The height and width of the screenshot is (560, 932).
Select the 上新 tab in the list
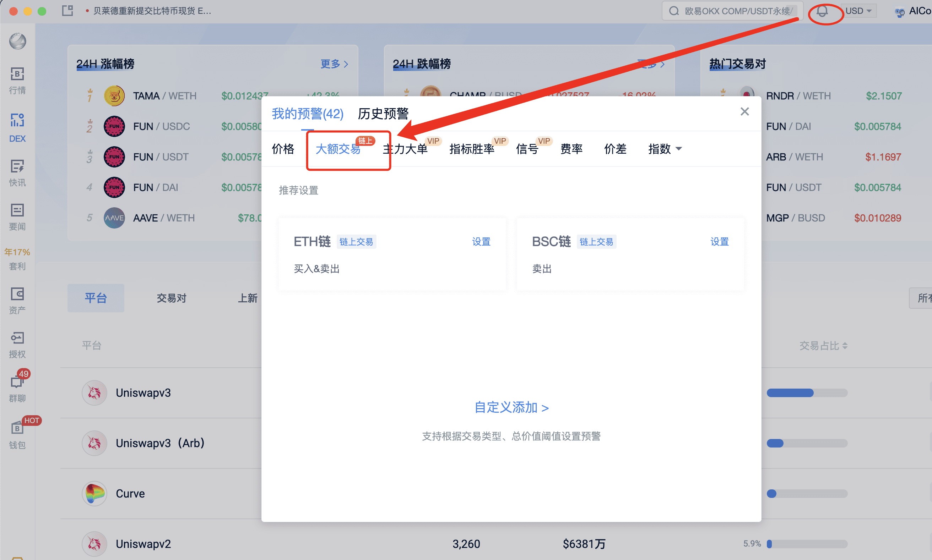point(247,298)
